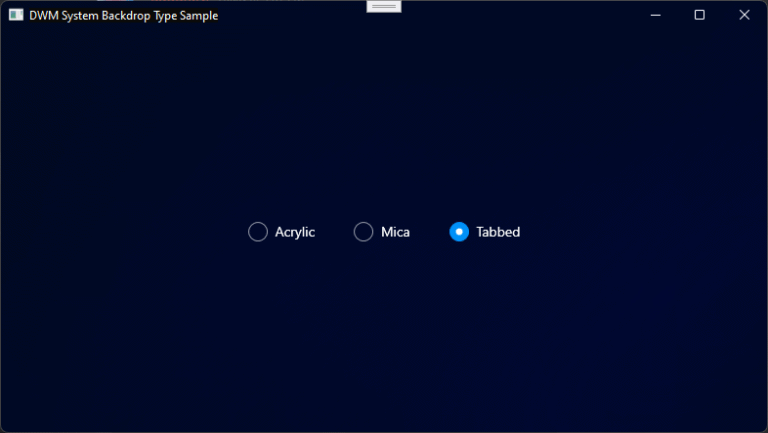Click the Tabbed text label
This screenshot has width=768, height=433.
[x=498, y=232]
